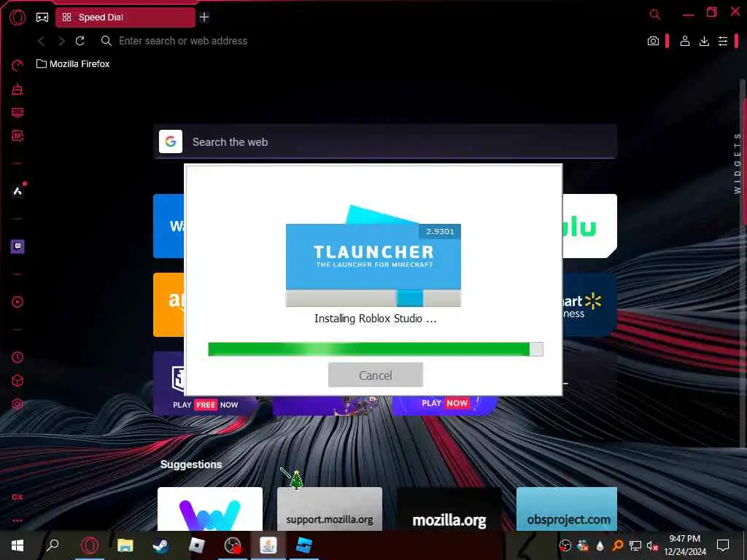Click the orange magnifier tray icon
The width and height of the screenshot is (747, 560).
coord(618,545)
